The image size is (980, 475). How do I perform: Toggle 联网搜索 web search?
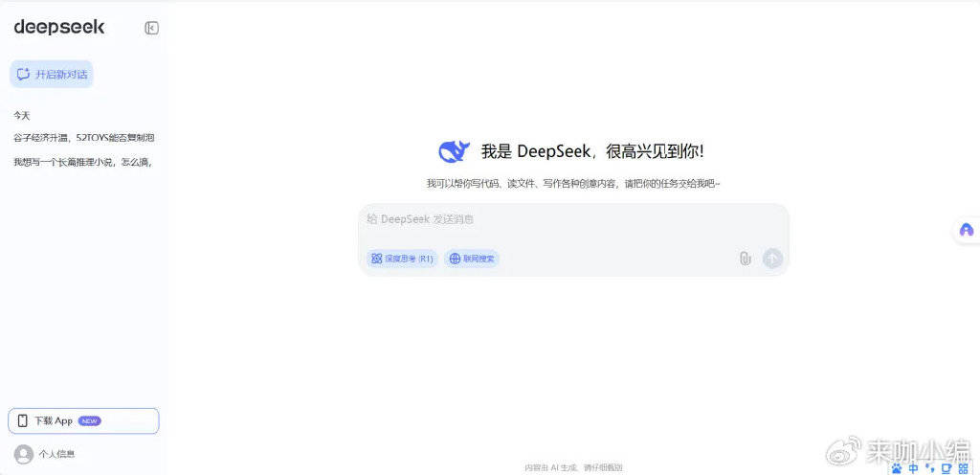472,259
